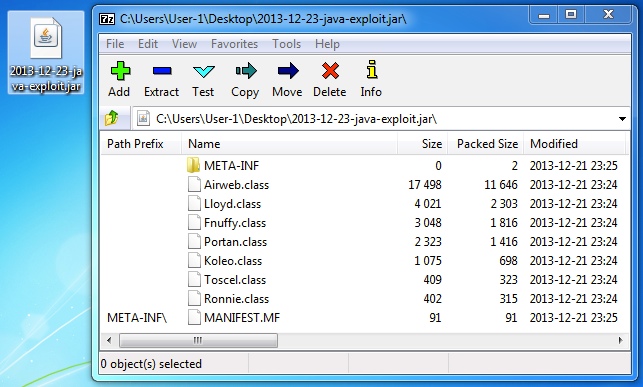Open the Tools menu
The width and height of the screenshot is (643, 387).
coord(286,44)
